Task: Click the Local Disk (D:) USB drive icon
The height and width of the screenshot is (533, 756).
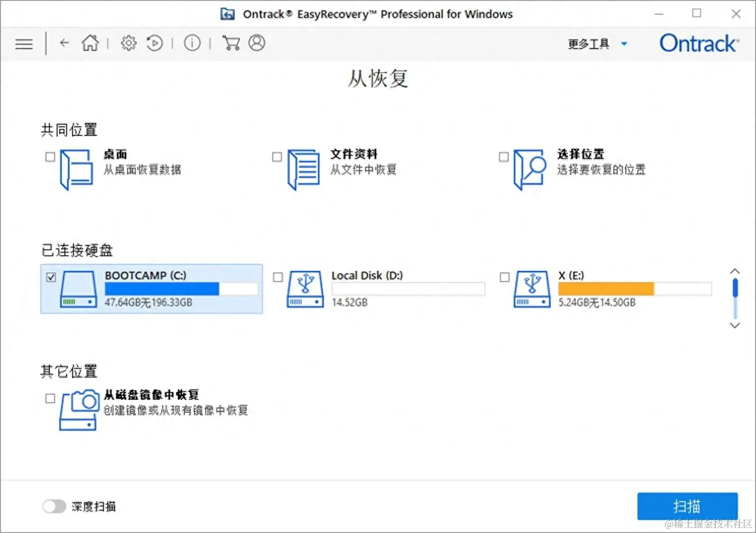Action: click(x=305, y=289)
